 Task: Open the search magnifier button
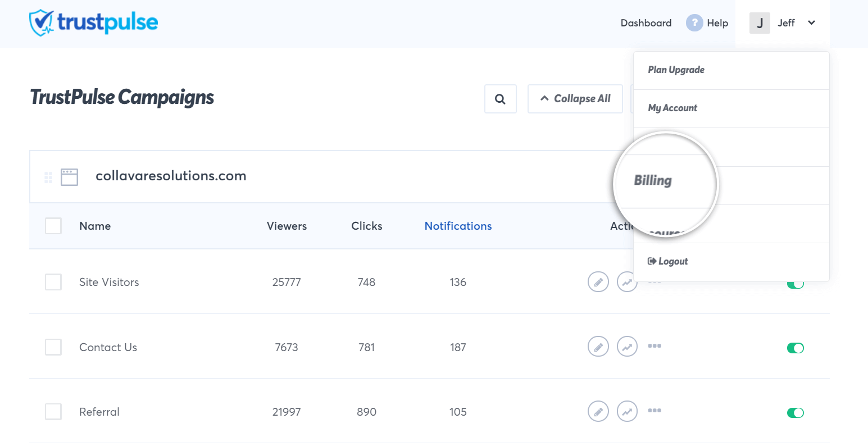coord(500,99)
